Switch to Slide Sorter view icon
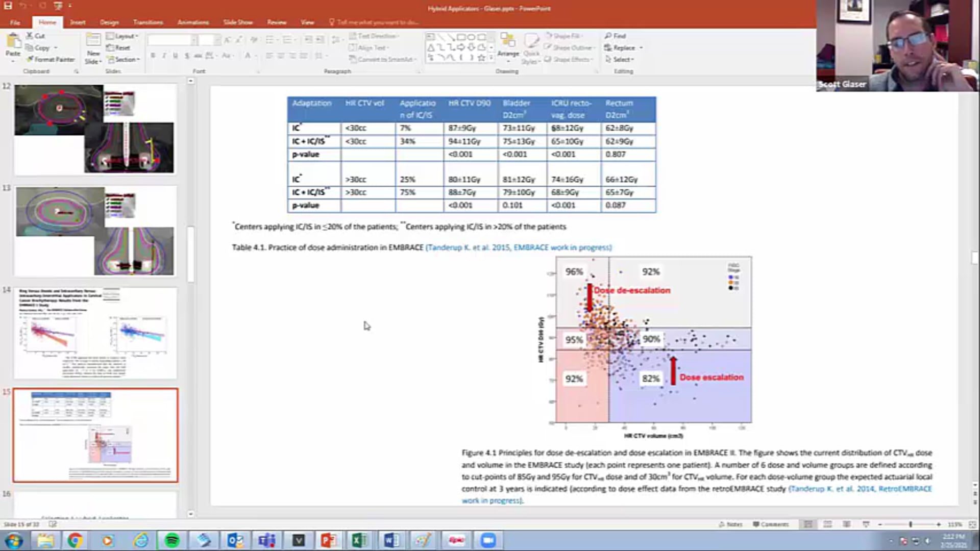Viewport: 980px width, 551px height. (x=827, y=524)
